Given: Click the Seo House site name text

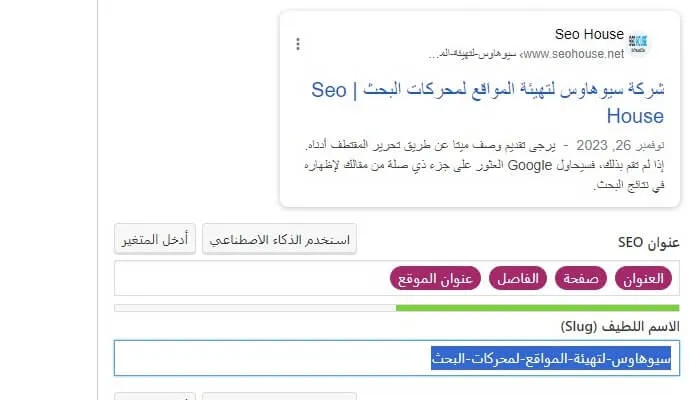Looking at the screenshot, I should (x=589, y=34).
